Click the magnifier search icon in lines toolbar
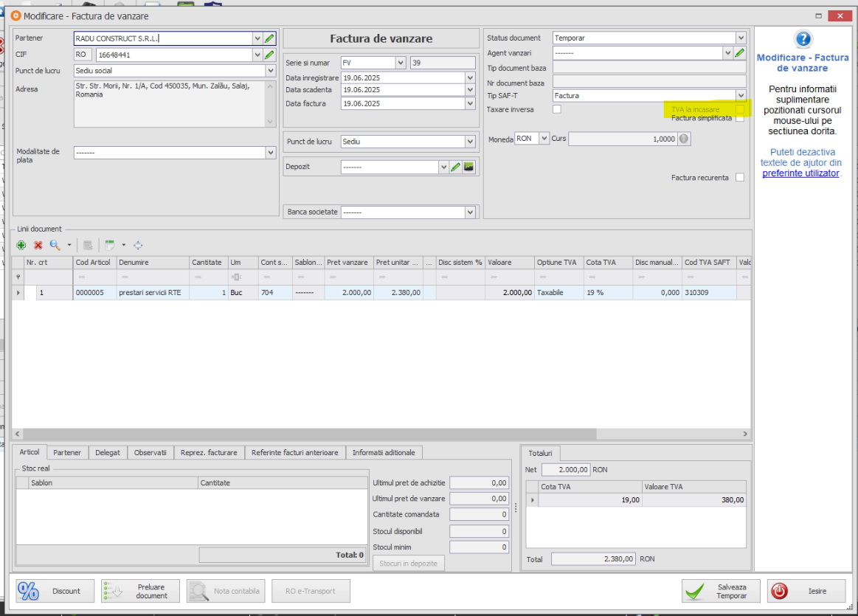This screenshot has height=616, width=858. pos(55,245)
